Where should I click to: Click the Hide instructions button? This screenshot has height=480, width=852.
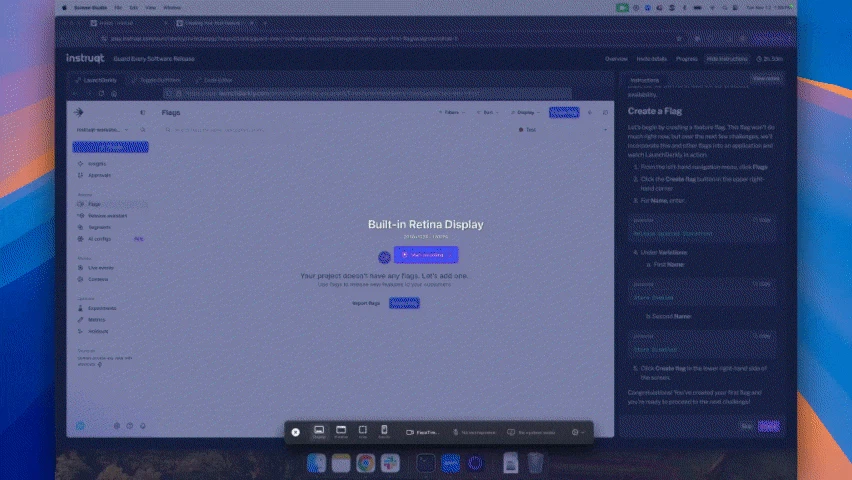pos(727,59)
